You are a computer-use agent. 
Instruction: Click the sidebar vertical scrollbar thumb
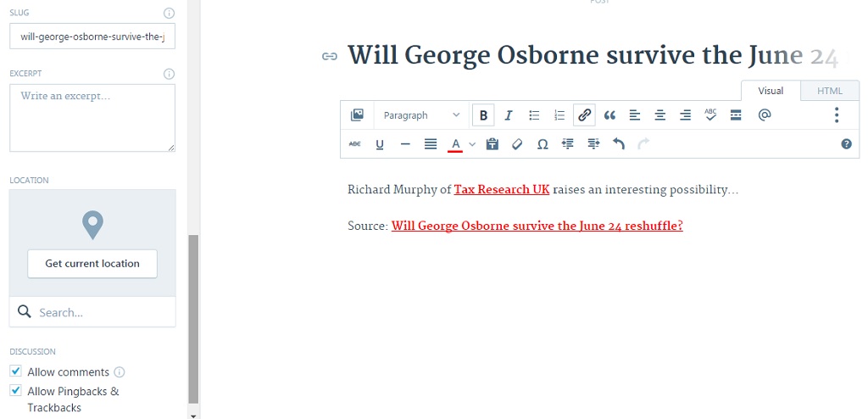193,319
